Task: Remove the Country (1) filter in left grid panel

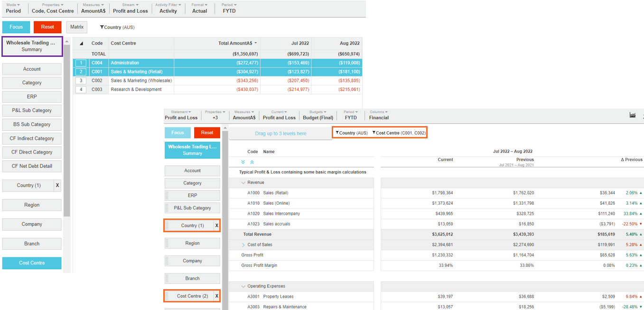Action: pos(57,185)
